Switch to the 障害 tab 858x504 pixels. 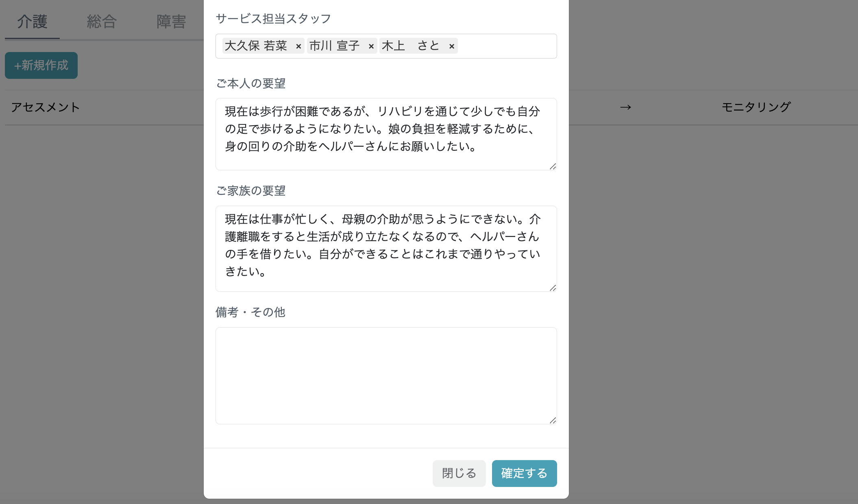click(171, 21)
